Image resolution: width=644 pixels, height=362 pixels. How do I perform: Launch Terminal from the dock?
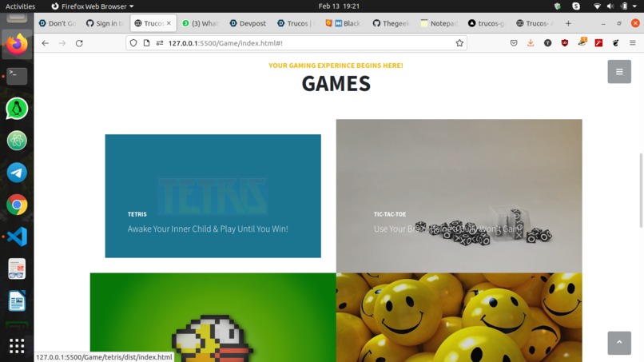[x=17, y=76]
